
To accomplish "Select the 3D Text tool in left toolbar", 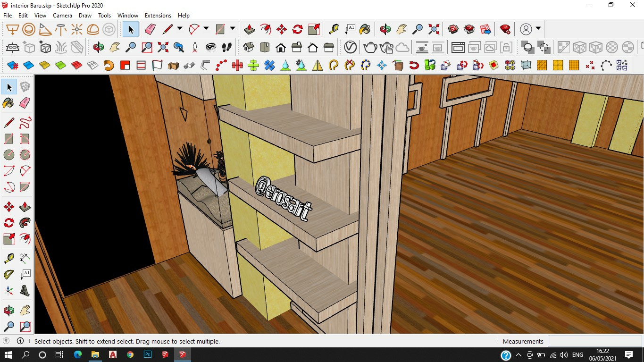I will coord(25,291).
